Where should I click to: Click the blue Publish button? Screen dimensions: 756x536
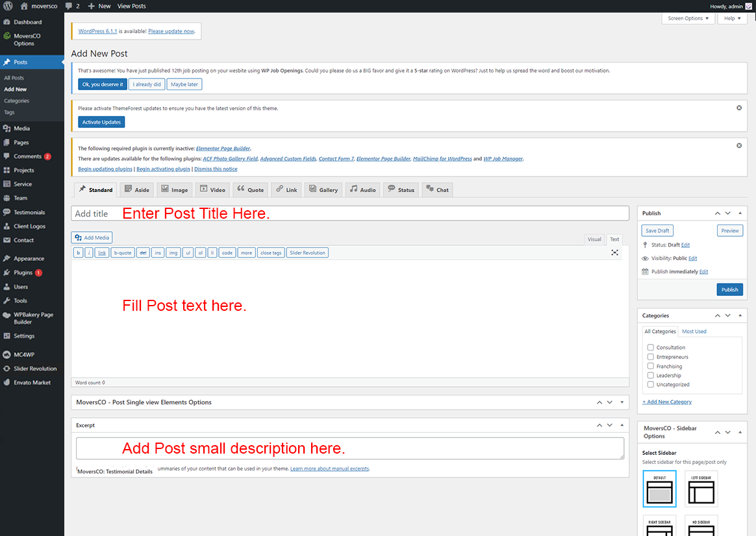(x=729, y=289)
